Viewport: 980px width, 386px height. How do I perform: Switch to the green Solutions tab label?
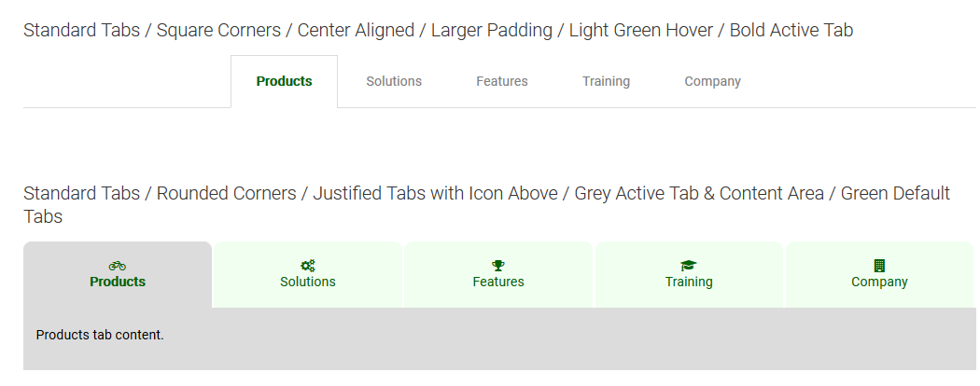(x=307, y=282)
